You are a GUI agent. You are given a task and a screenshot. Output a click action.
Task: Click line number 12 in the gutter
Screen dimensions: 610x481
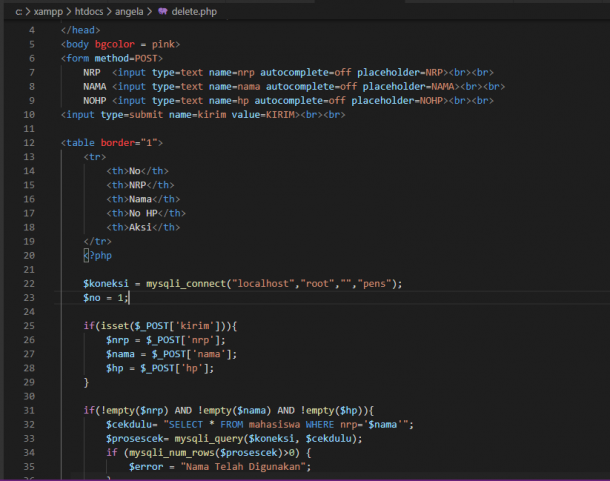[x=29, y=143]
